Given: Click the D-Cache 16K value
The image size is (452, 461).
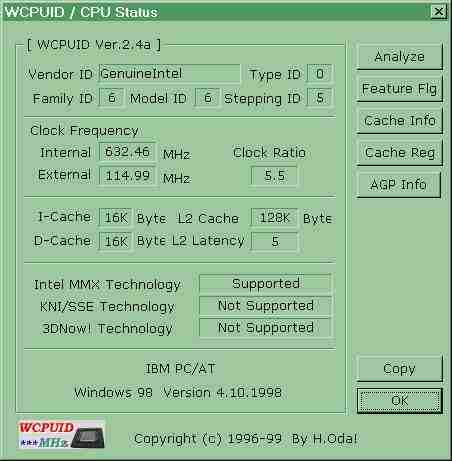Looking at the screenshot, I should [x=115, y=241].
